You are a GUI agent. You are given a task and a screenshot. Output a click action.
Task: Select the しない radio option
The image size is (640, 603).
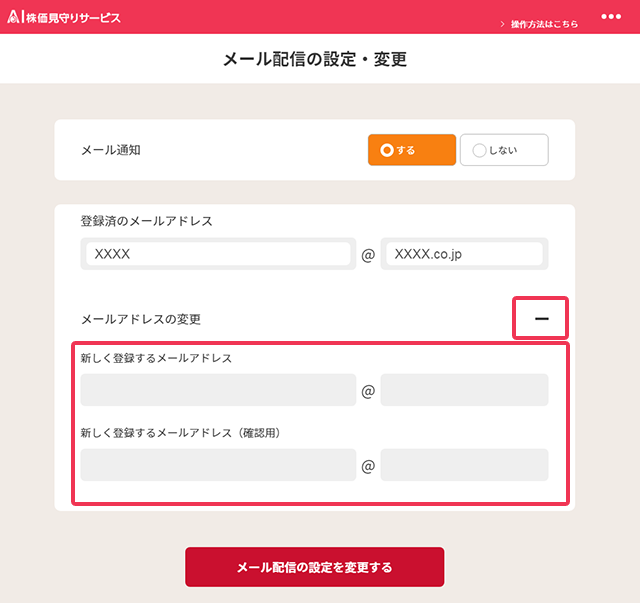click(x=504, y=150)
